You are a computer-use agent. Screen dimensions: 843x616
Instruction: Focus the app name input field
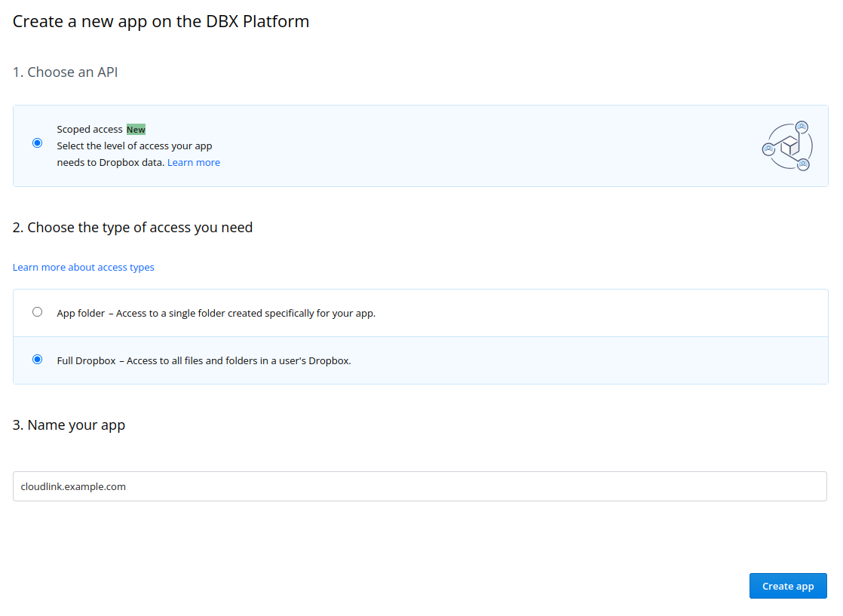point(419,486)
